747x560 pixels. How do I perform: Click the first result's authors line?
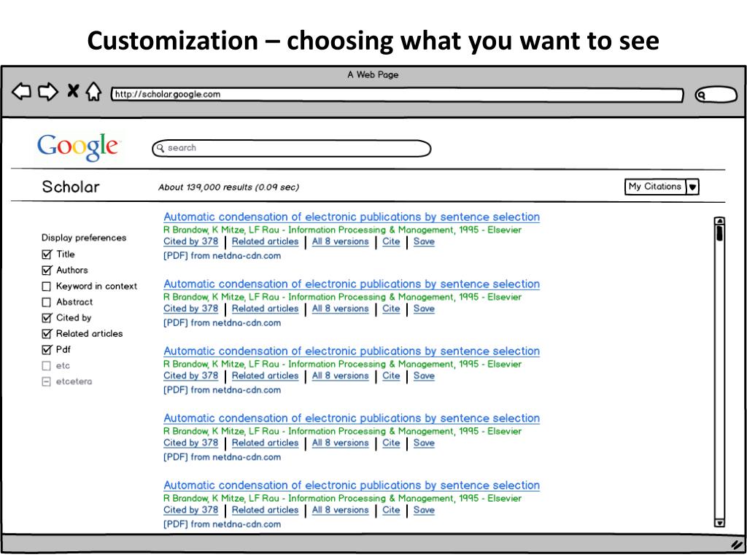pyautogui.click(x=343, y=230)
